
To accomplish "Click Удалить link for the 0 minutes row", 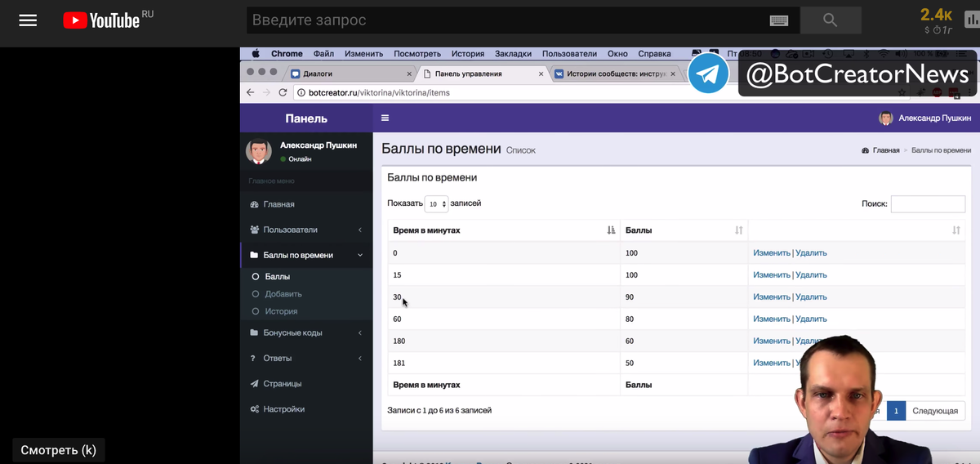I will point(811,253).
